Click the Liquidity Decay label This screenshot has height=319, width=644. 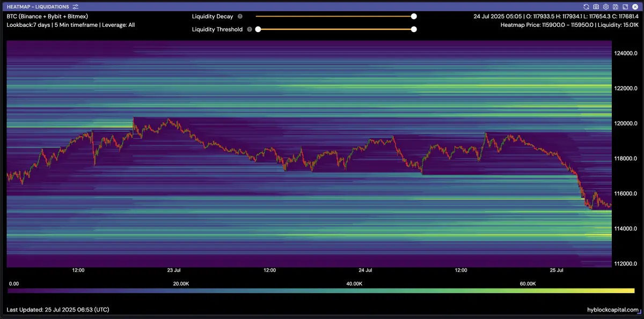213,17
